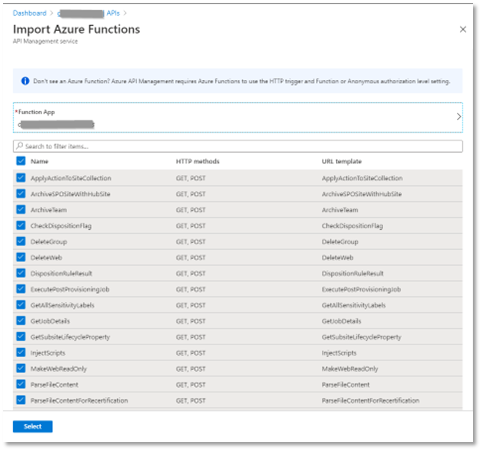Viewport: 482px width, 451px height.
Task: Click the DeleteGroup name text
Action: coord(49,242)
